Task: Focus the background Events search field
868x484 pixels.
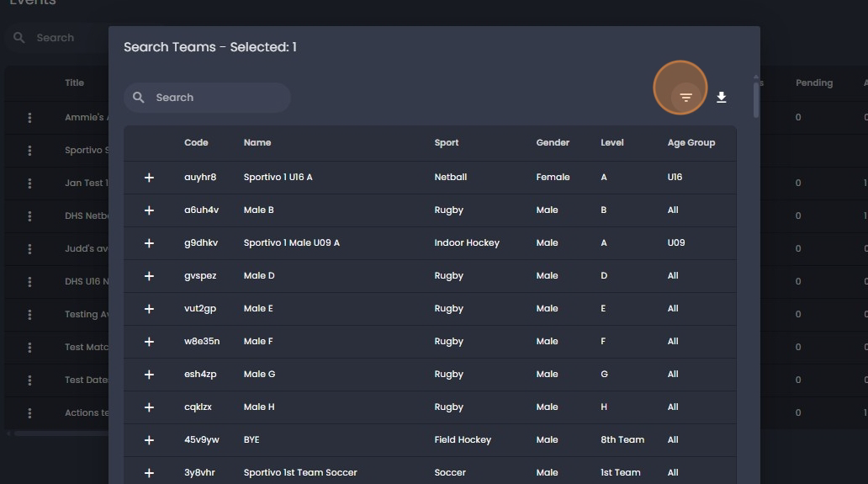Action: (x=58, y=38)
